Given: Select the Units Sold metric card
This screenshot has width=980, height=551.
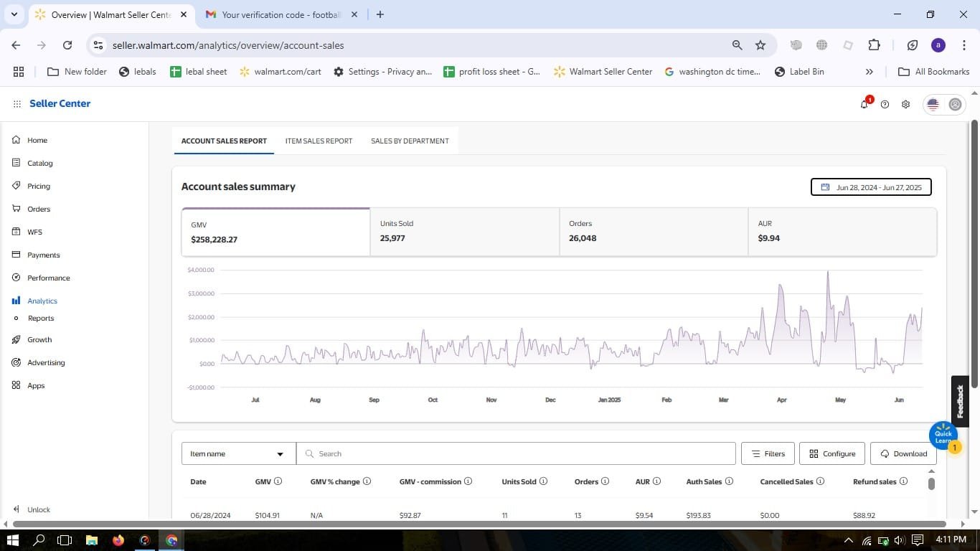Looking at the screenshot, I should click(x=465, y=232).
